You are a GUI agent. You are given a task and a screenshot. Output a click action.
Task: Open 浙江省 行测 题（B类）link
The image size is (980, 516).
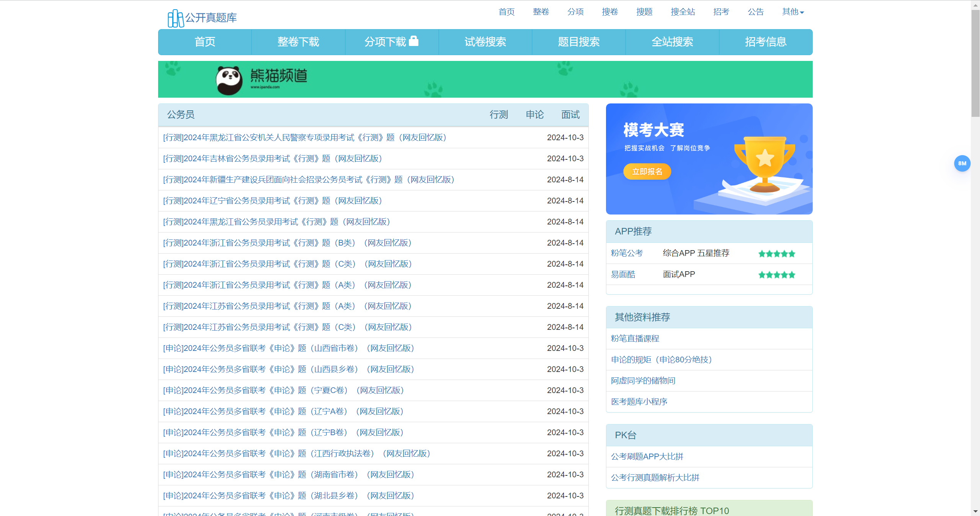287,243
